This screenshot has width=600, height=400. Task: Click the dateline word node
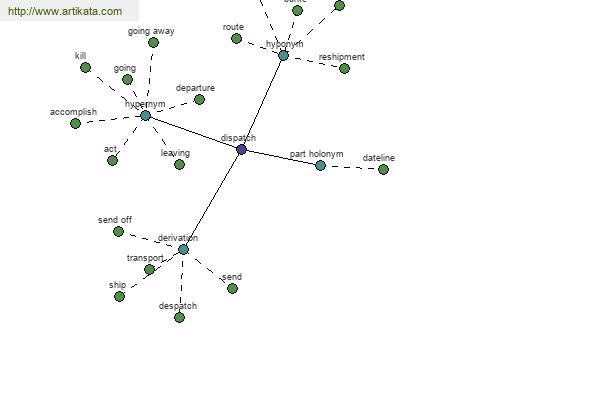383,169
